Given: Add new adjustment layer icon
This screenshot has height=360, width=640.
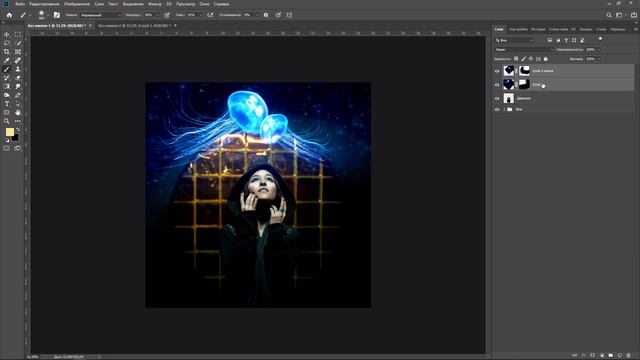Looking at the screenshot, I should click(x=602, y=356).
